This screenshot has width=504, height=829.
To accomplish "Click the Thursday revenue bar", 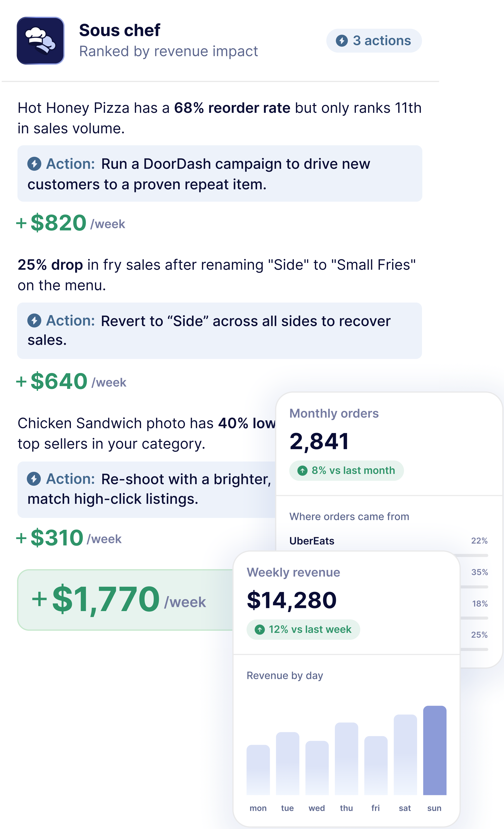I will (346, 759).
